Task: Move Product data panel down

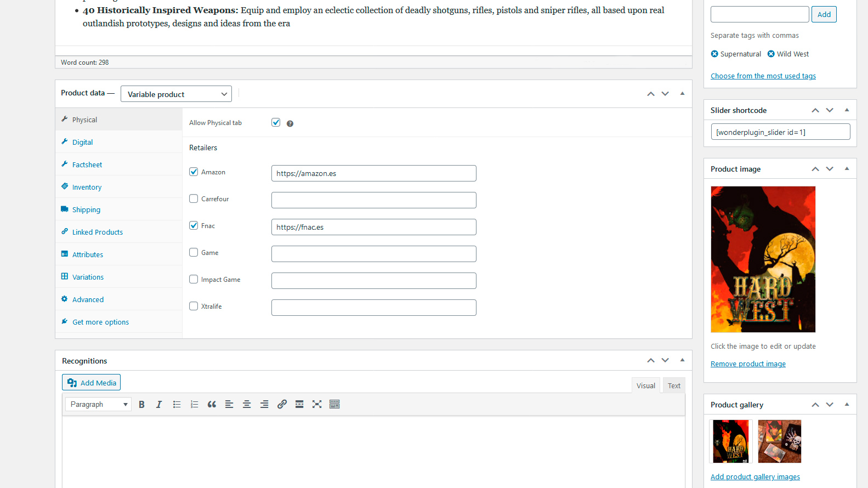Action: 665,94
